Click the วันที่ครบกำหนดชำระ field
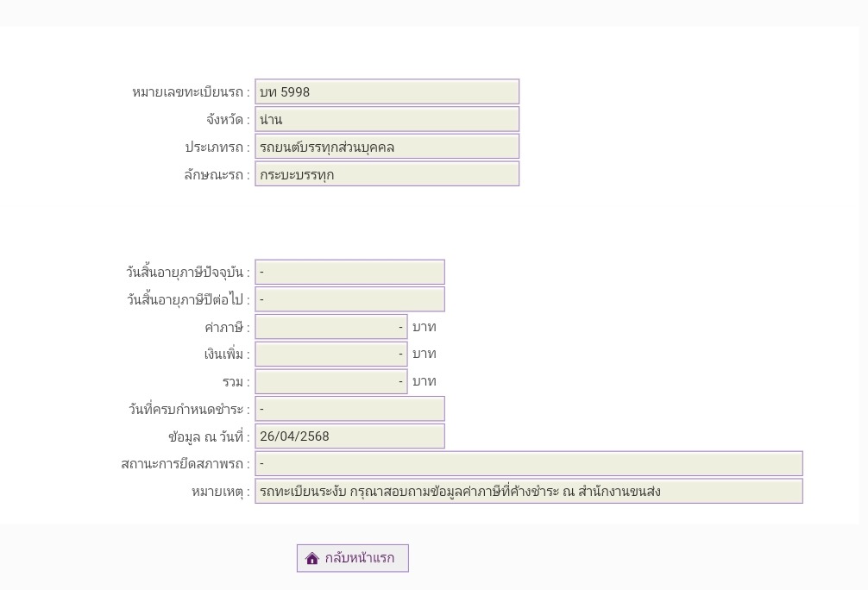The image size is (868, 590). (349, 409)
